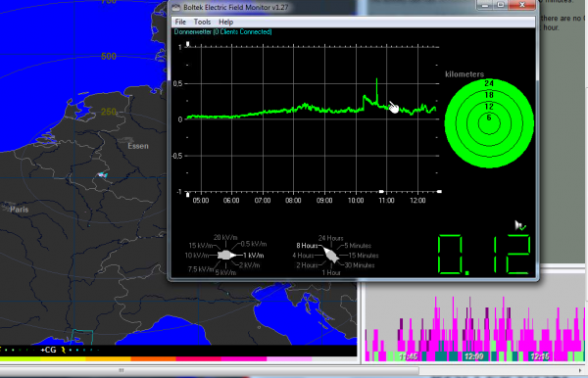Open the Help menu

point(225,23)
